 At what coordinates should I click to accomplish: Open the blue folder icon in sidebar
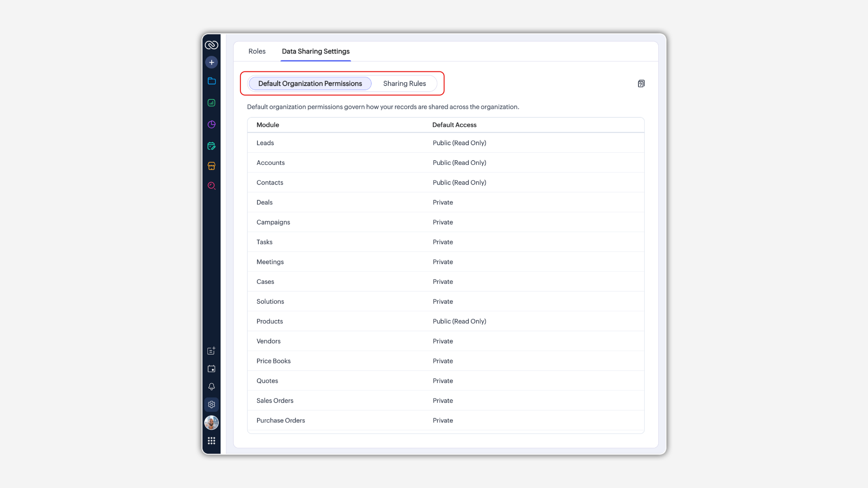coord(211,81)
